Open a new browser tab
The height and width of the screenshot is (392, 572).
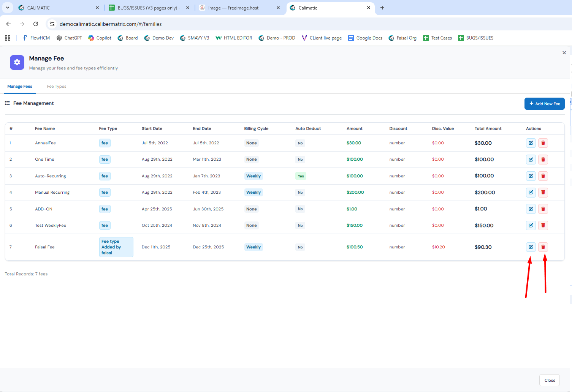[x=382, y=8]
